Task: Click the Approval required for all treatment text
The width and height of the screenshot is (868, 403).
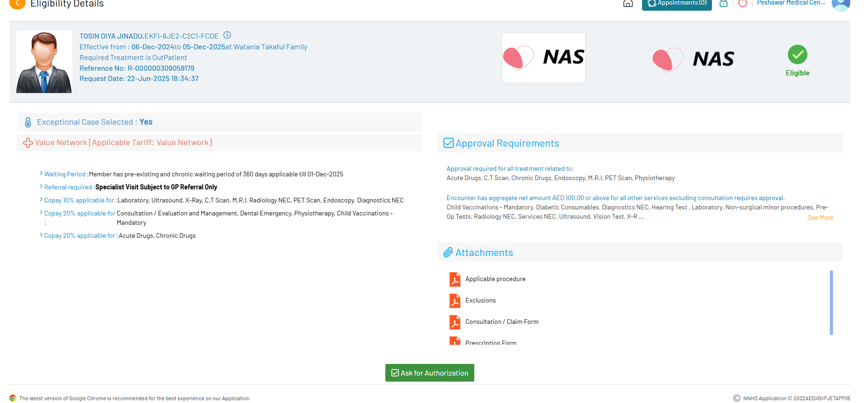Action: (x=510, y=169)
